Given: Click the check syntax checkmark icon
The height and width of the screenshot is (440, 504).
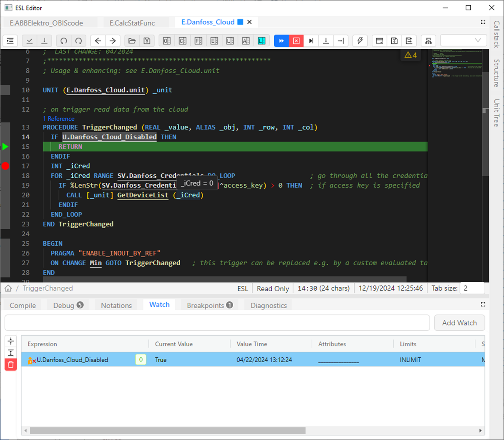Looking at the screenshot, I should tap(30, 41).
